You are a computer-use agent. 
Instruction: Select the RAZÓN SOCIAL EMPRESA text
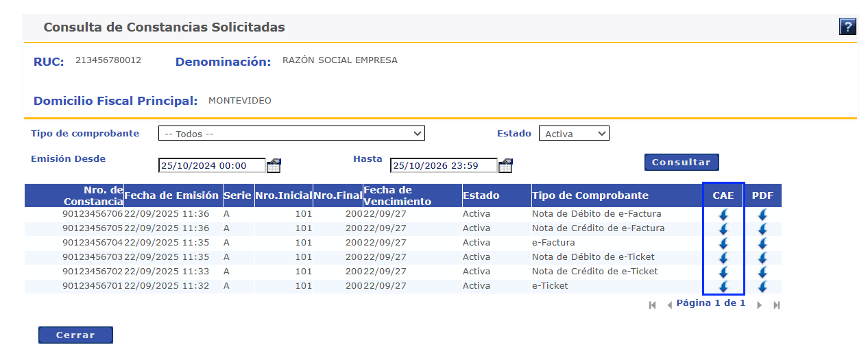tap(340, 60)
